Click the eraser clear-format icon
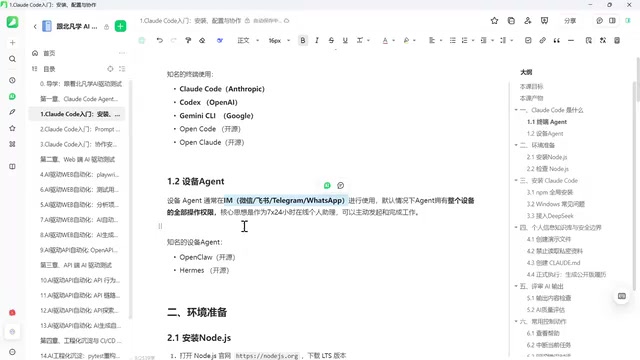 [202, 40]
